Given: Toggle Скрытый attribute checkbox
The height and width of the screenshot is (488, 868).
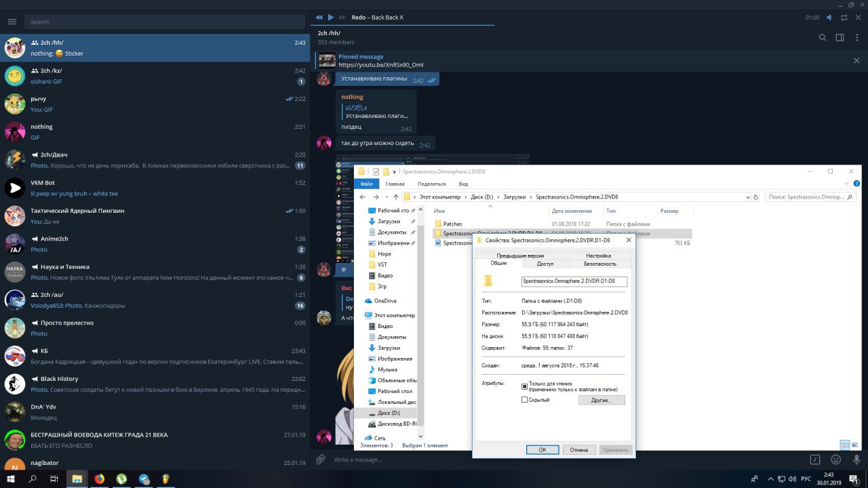Looking at the screenshot, I should tap(524, 400).
